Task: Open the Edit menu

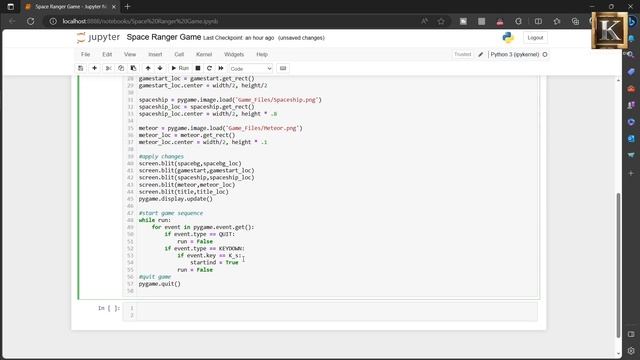Action: pos(107,54)
